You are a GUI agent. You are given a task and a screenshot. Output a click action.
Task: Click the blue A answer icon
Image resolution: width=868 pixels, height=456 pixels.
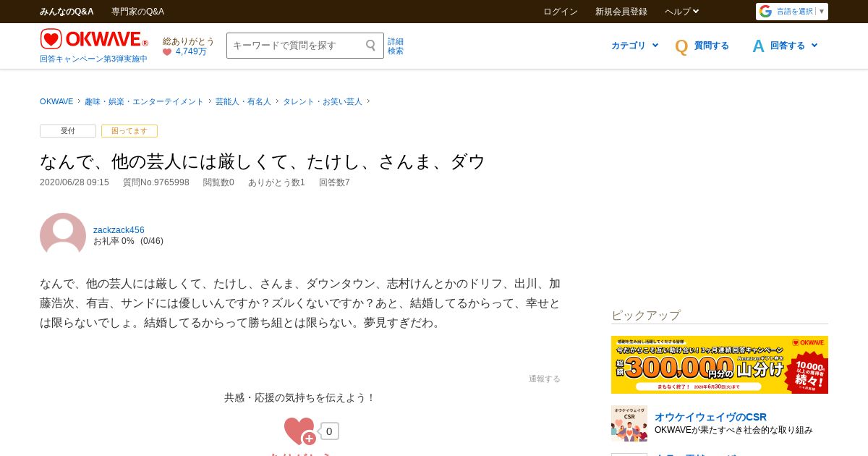click(758, 46)
